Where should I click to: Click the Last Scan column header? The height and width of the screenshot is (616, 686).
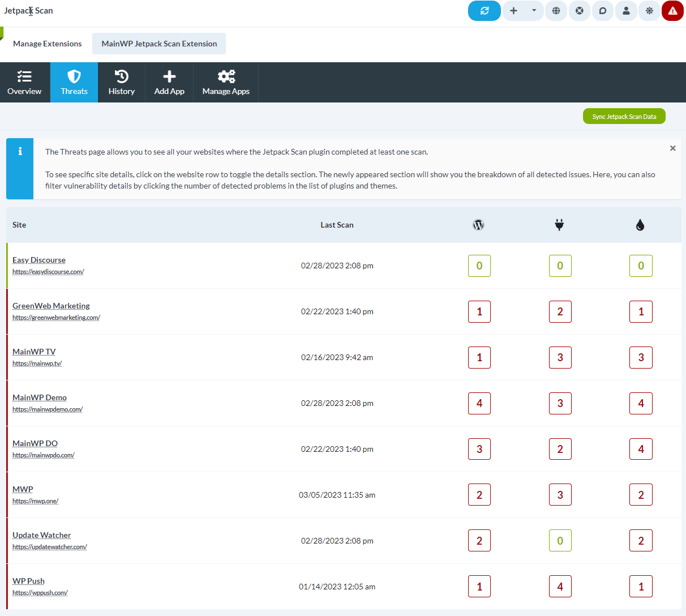[x=337, y=225]
